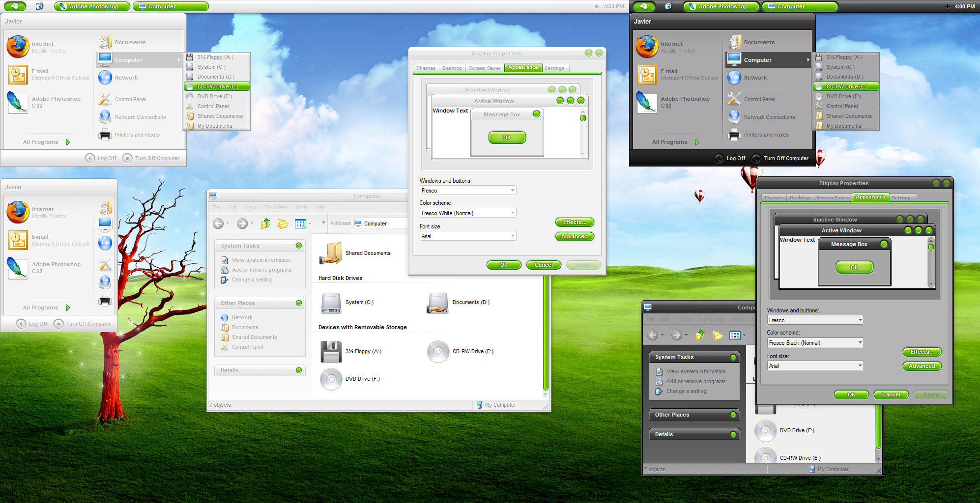
Task: Click the Back arrow in dark Computer window
Action: (653, 335)
